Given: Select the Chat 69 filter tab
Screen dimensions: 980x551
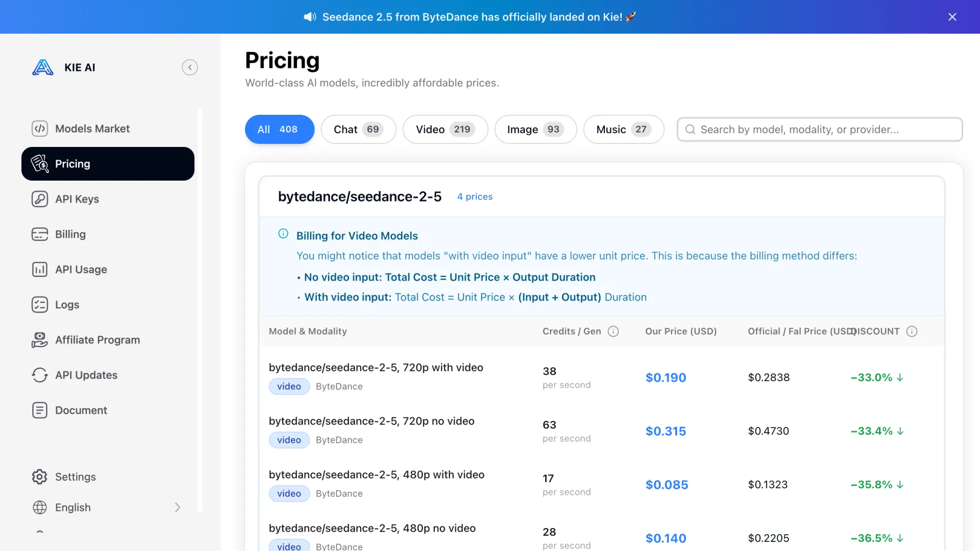Looking at the screenshot, I should (358, 130).
